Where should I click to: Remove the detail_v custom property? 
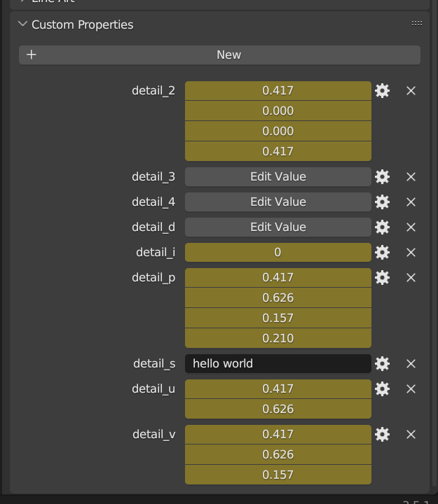pos(411,434)
